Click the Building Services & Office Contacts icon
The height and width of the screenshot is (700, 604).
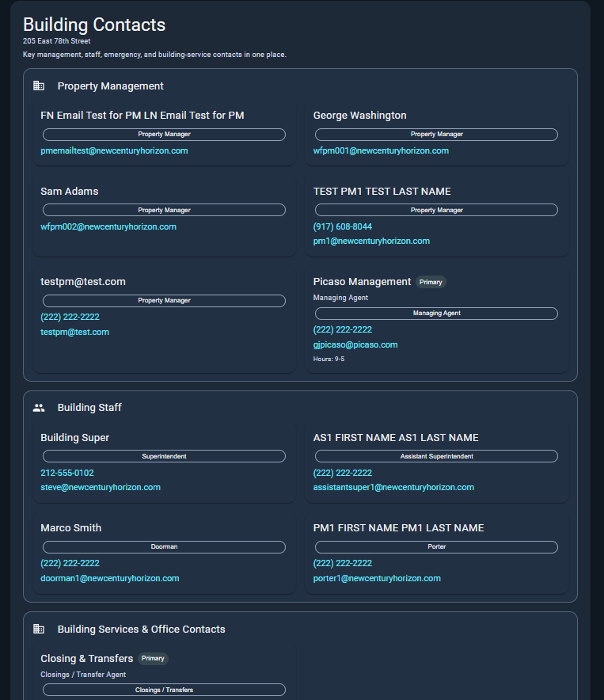tap(39, 629)
